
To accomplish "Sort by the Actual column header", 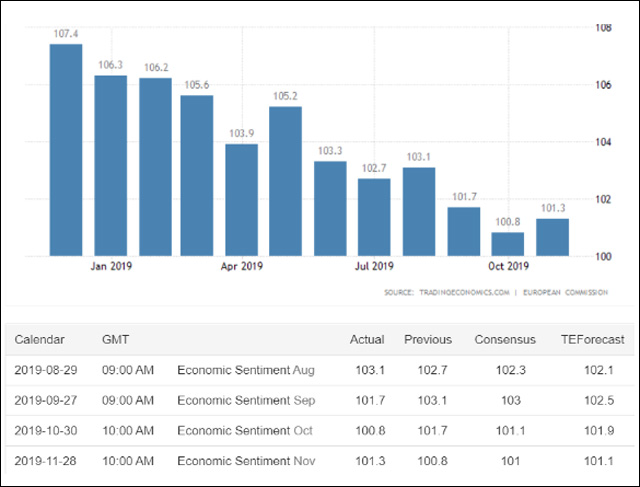I will [x=367, y=340].
